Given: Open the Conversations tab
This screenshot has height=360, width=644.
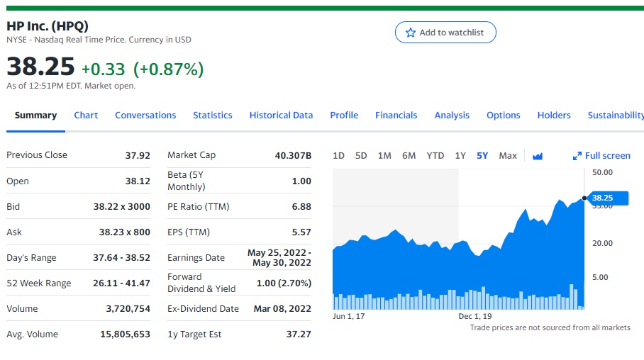Looking at the screenshot, I should pos(145,116).
